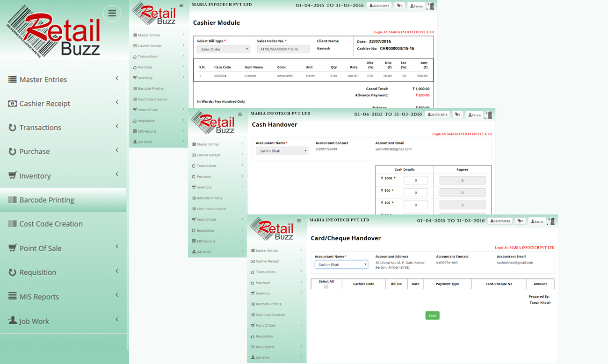Screen dimensions: 608x364
Task: Click the Inventory cart icon in large sidebar
Action: [x=12, y=175]
